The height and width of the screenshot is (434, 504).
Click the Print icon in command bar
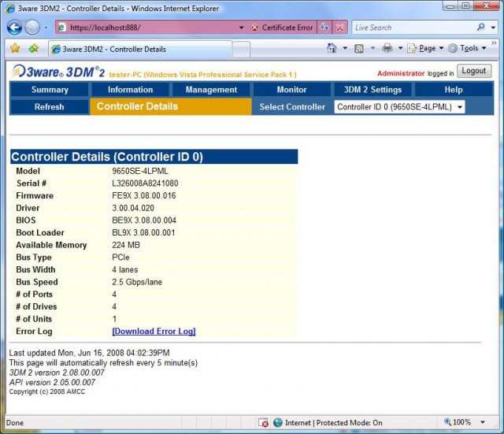click(387, 48)
